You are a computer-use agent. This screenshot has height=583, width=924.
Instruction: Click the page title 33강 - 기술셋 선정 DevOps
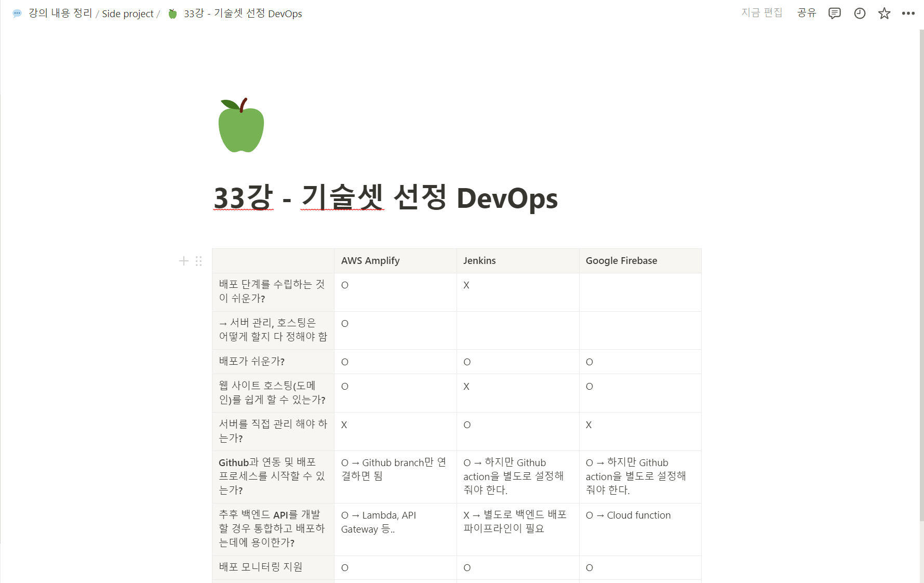(x=385, y=198)
